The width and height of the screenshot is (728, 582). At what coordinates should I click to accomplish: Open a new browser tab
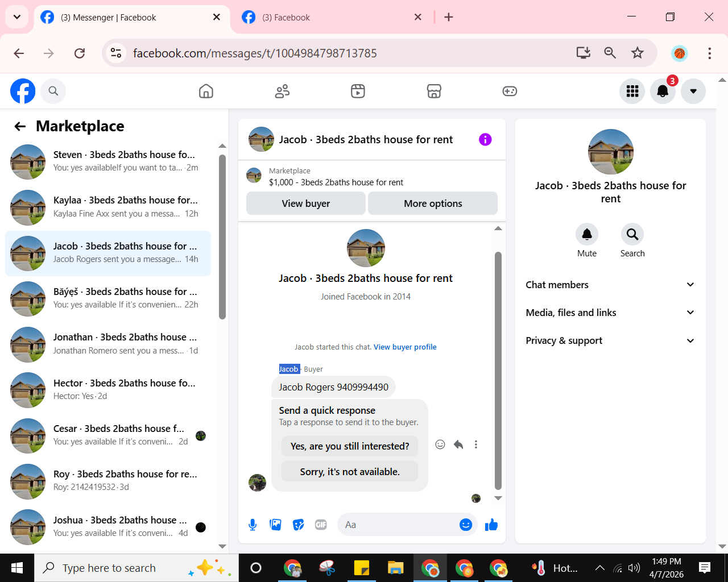tap(449, 17)
